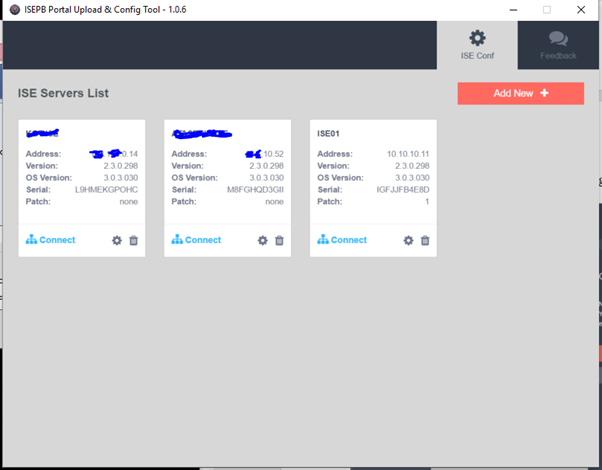Connect to server with serial M8FGHQD3GII

coord(196,240)
